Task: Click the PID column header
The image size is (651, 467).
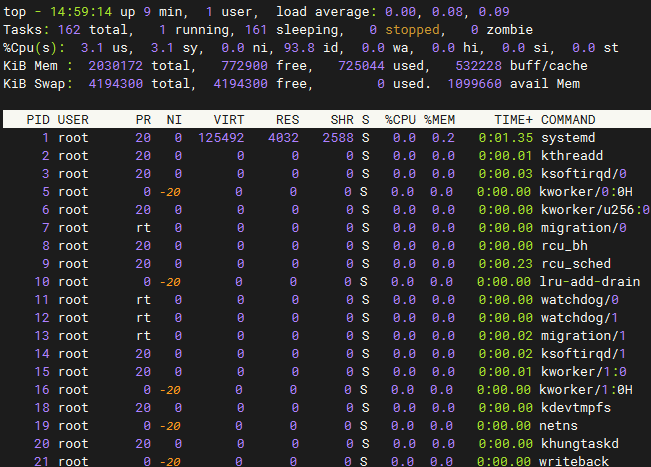Action: (x=38, y=120)
